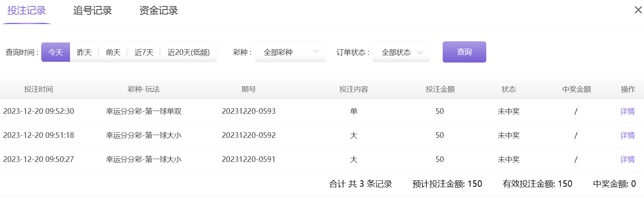The width and height of the screenshot is (644, 214).
Task: Filter query time by 今天
Action: click(x=56, y=52)
